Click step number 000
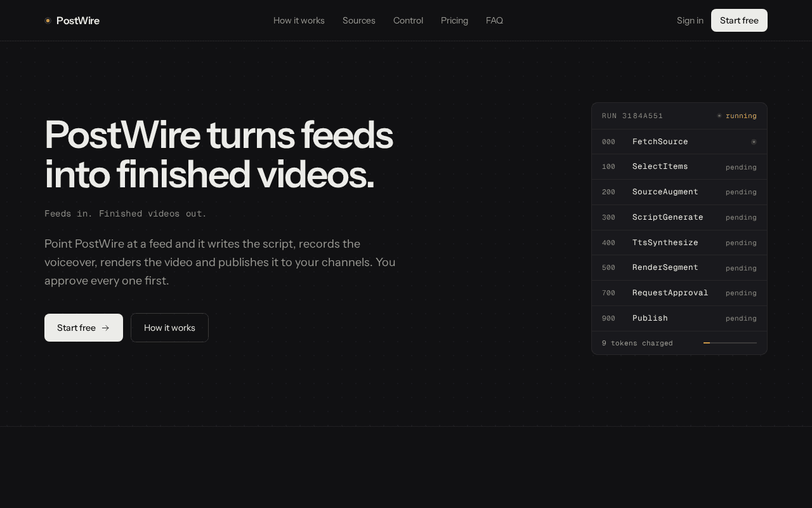 (x=608, y=142)
